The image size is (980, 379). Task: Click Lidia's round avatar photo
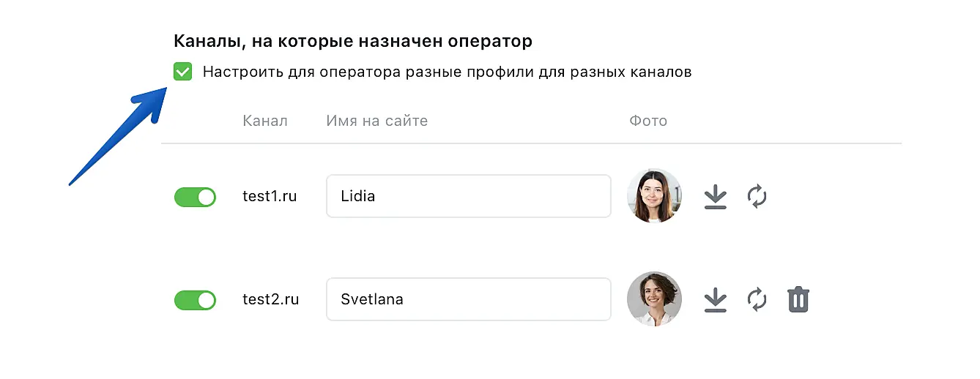654,196
